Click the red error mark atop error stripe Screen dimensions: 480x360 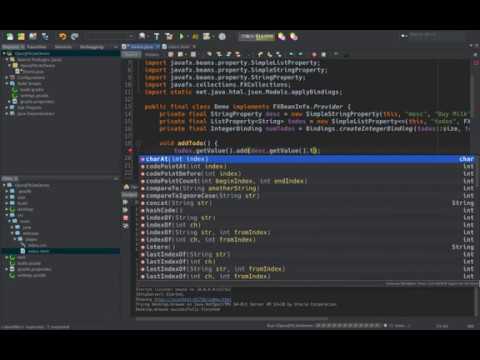(476, 62)
